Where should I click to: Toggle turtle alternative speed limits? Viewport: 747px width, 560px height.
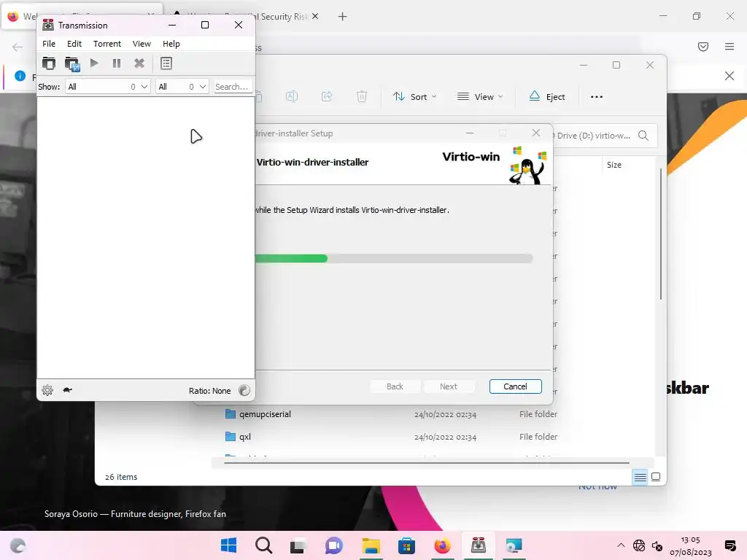67,390
